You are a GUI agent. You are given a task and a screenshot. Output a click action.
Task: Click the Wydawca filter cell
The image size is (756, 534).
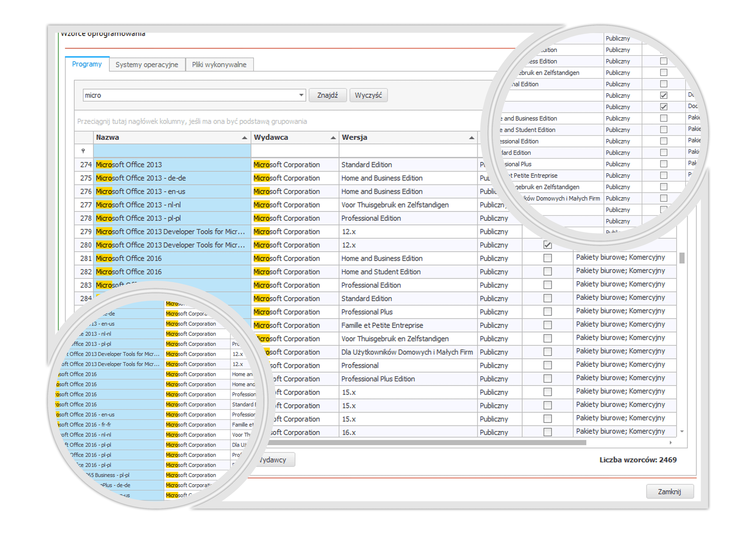point(295,151)
